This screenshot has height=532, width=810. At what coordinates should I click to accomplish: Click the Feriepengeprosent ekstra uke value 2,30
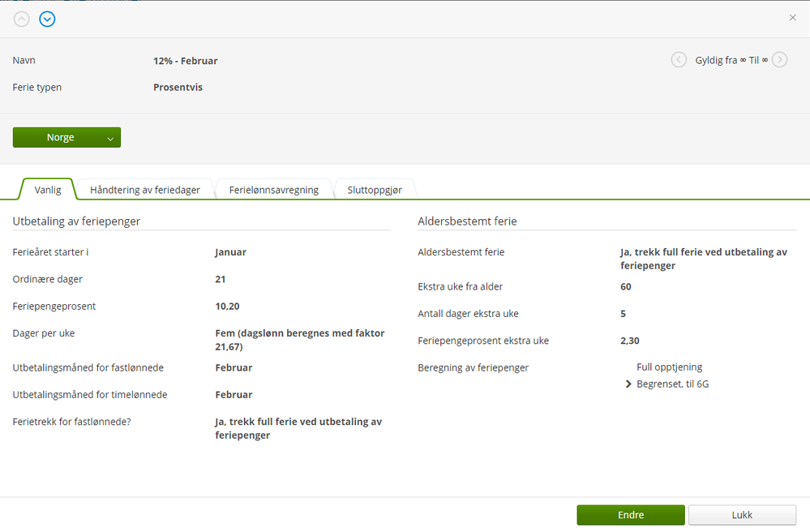[630, 341]
